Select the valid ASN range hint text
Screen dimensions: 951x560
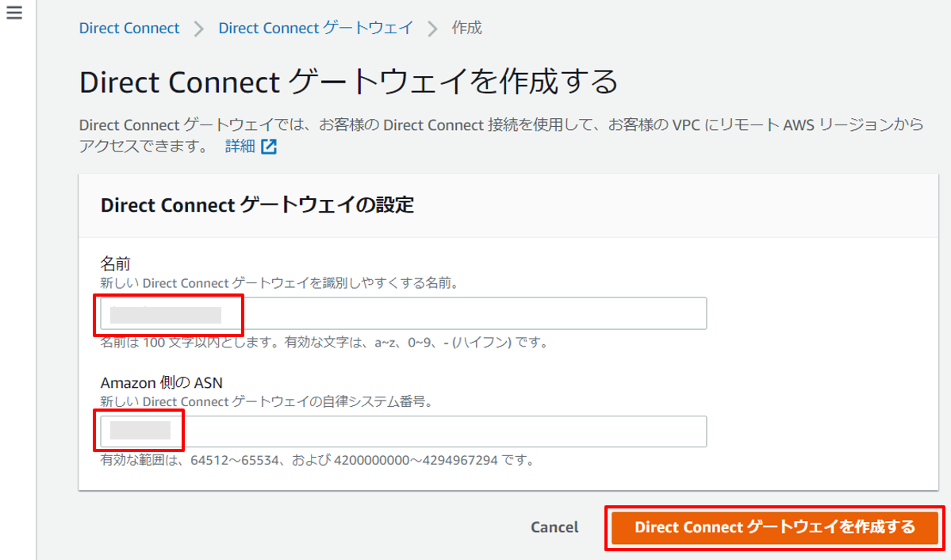[x=317, y=461]
